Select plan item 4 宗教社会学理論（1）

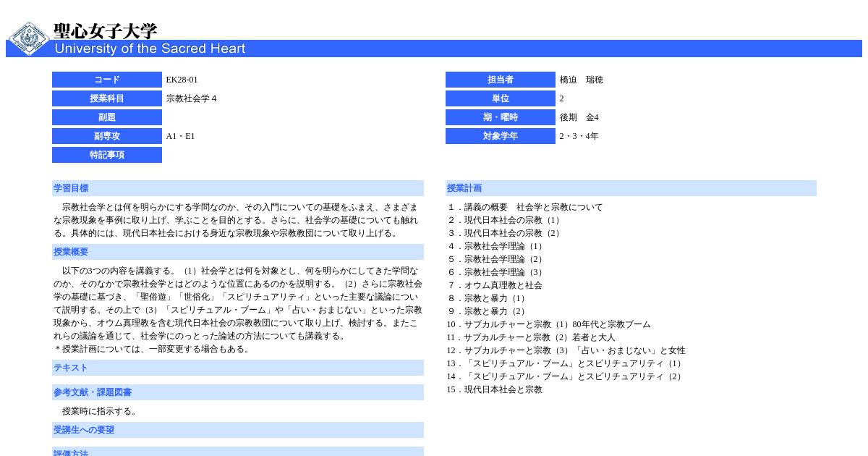coord(496,246)
